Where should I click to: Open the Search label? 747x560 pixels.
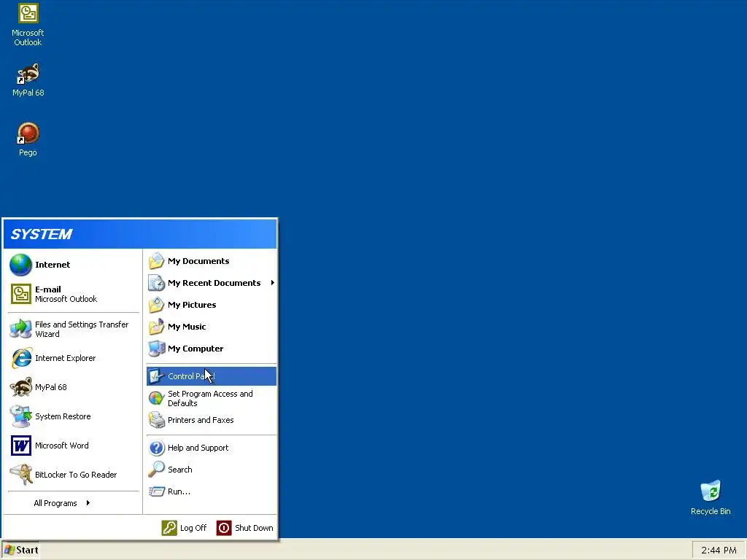pos(179,470)
